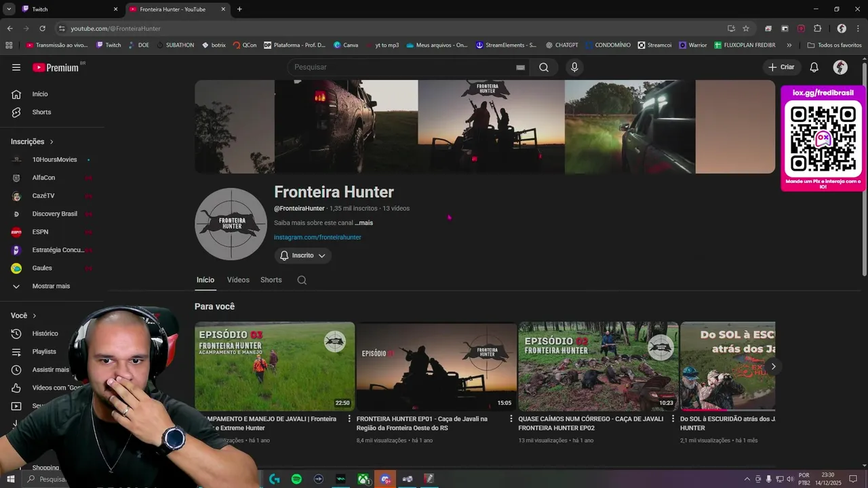Image resolution: width=868 pixels, height=488 pixels.
Task: Open the Chrome apps grid icon
Action: tap(9, 45)
